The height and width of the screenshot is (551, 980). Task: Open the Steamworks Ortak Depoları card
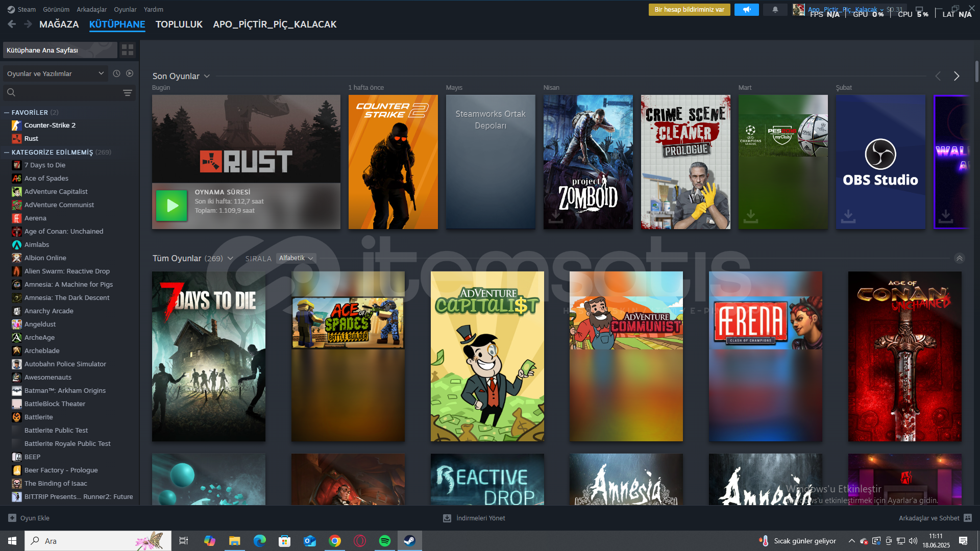pyautogui.click(x=491, y=162)
